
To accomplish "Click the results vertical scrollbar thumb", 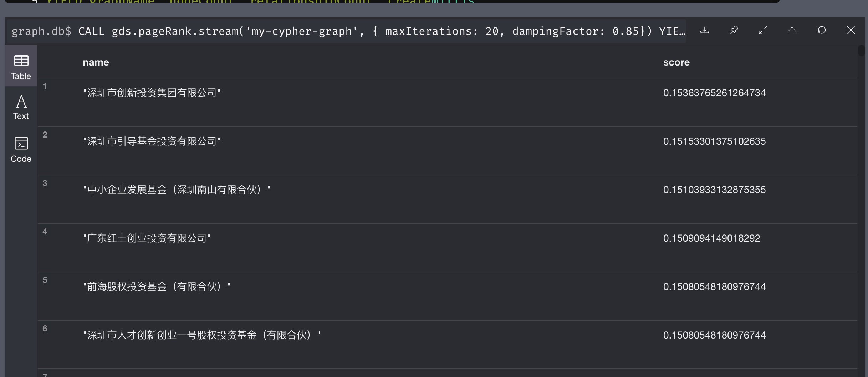I will click(861, 51).
